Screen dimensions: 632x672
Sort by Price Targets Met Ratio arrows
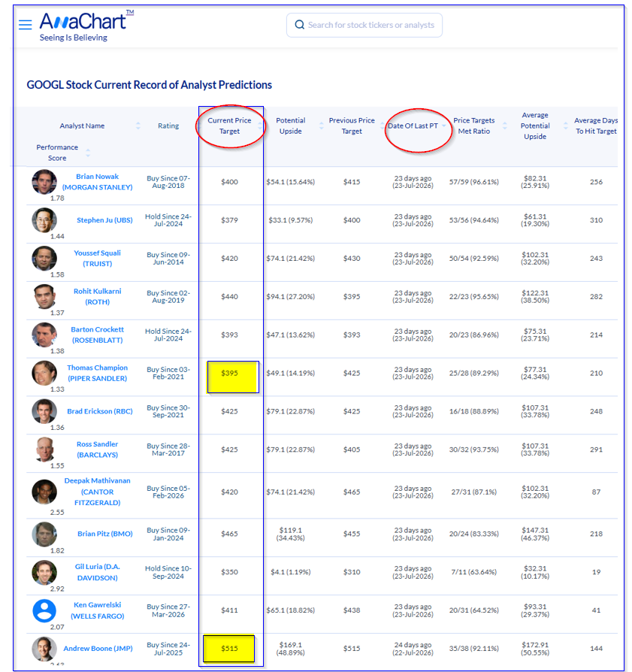pos(505,126)
